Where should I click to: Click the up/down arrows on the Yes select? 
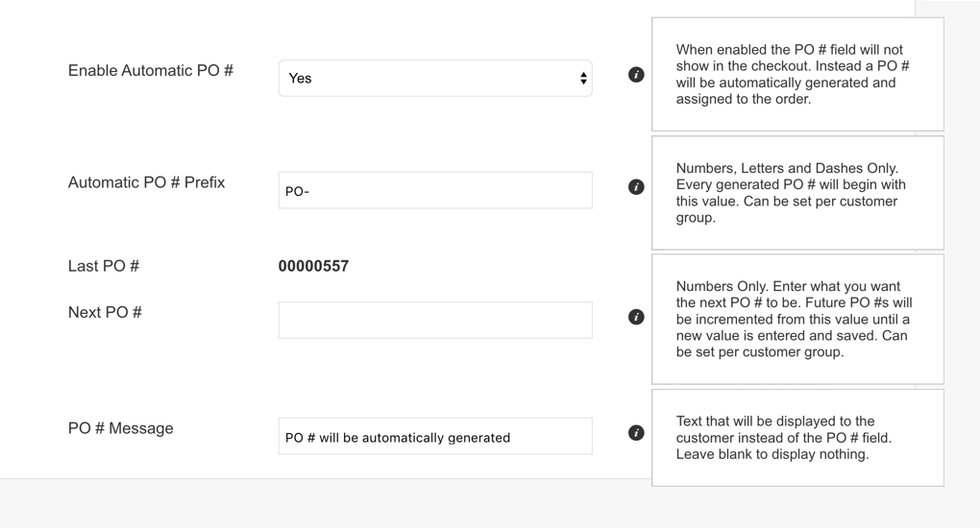coord(583,78)
